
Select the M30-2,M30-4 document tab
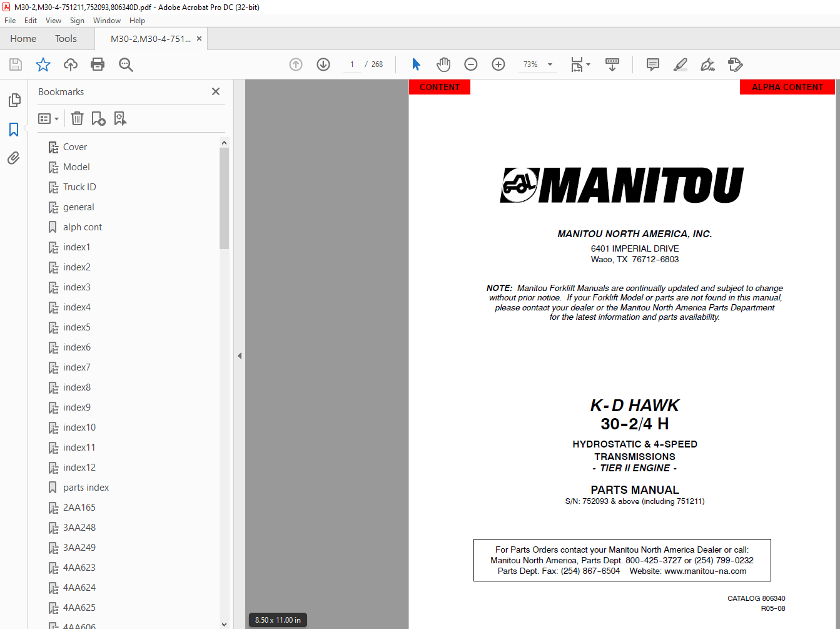151,39
